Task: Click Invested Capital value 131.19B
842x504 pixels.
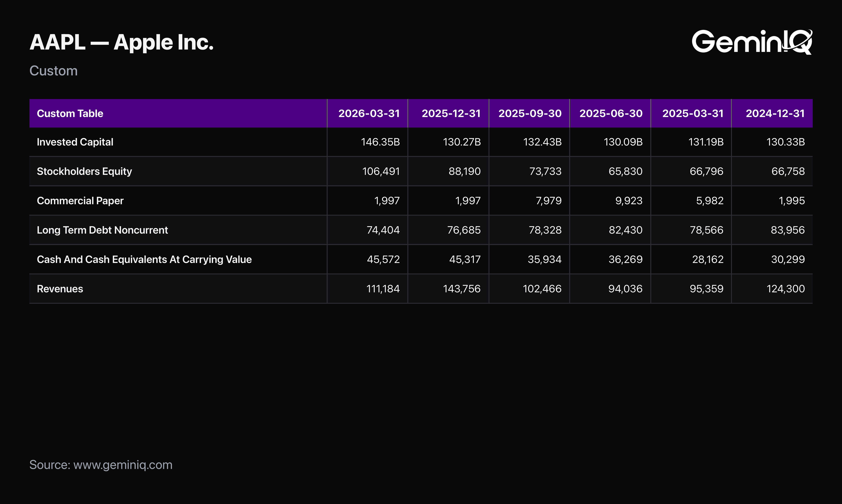Action: [706, 142]
